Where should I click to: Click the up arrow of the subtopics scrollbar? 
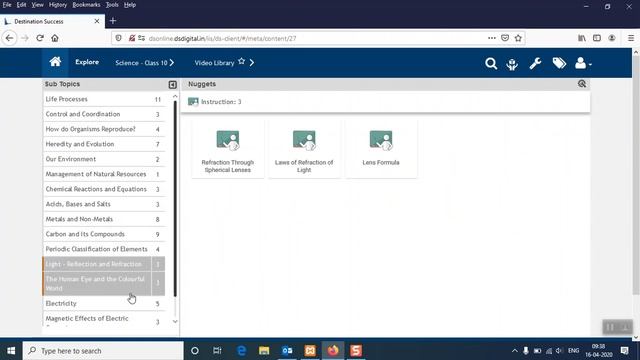[175, 96]
